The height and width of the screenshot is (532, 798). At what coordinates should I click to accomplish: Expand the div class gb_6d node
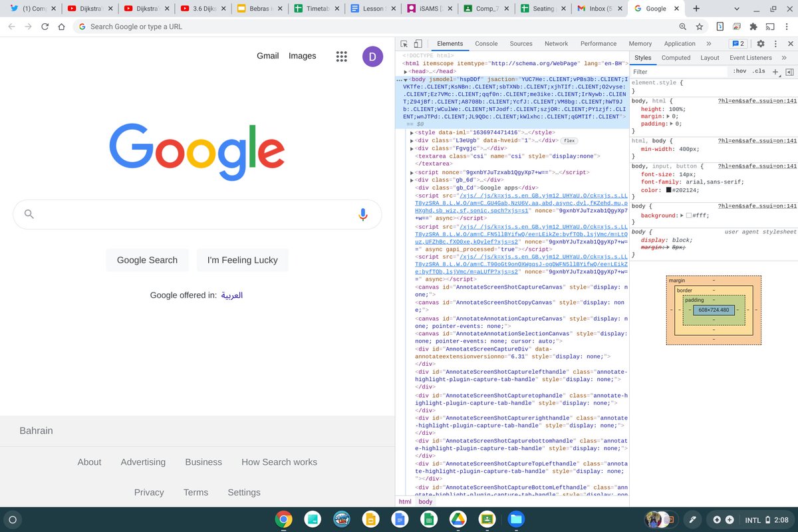click(x=412, y=180)
